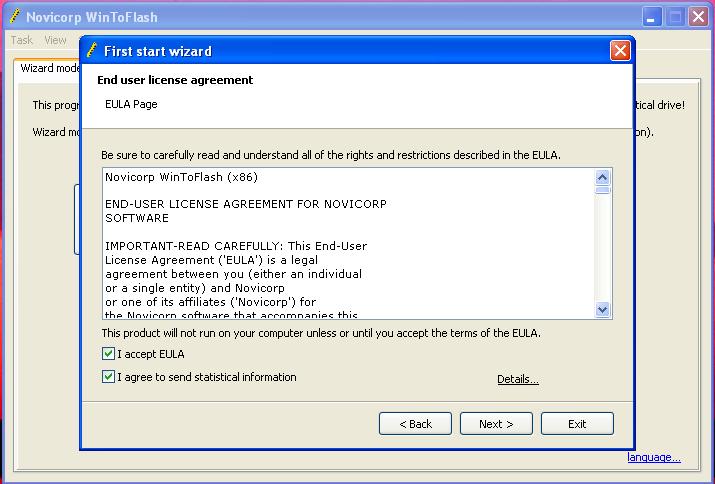Click the First start wizard pencil icon
The image size is (715, 484).
(92, 50)
